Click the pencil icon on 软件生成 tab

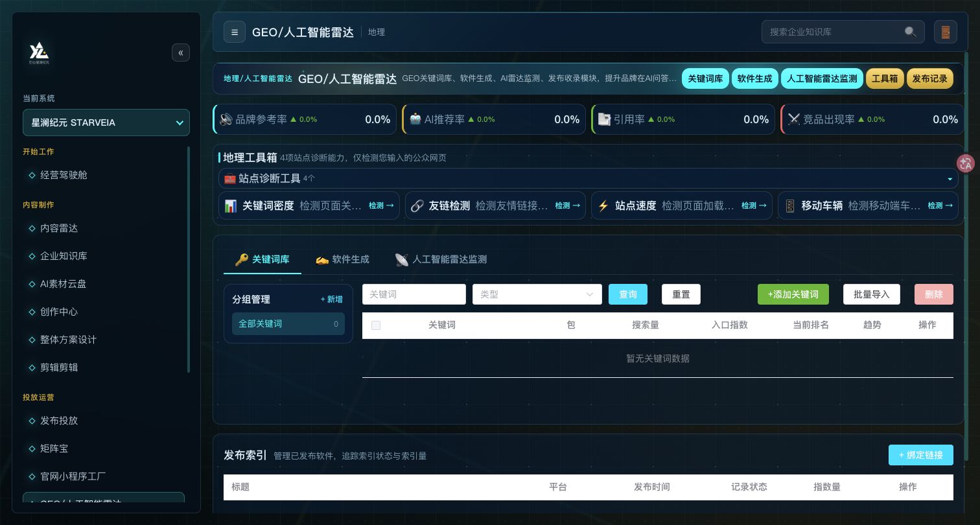click(322, 259)
